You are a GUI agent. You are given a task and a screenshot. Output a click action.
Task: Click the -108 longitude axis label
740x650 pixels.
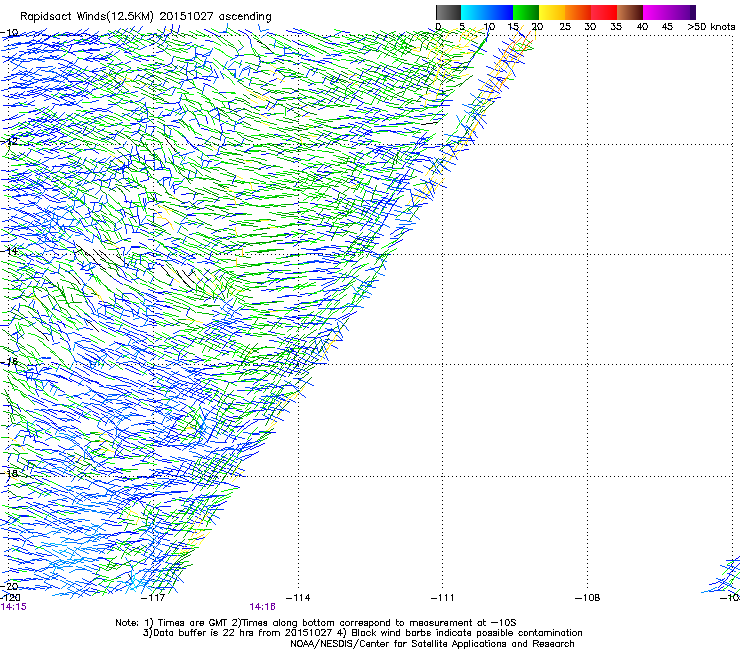pos(588,598)
